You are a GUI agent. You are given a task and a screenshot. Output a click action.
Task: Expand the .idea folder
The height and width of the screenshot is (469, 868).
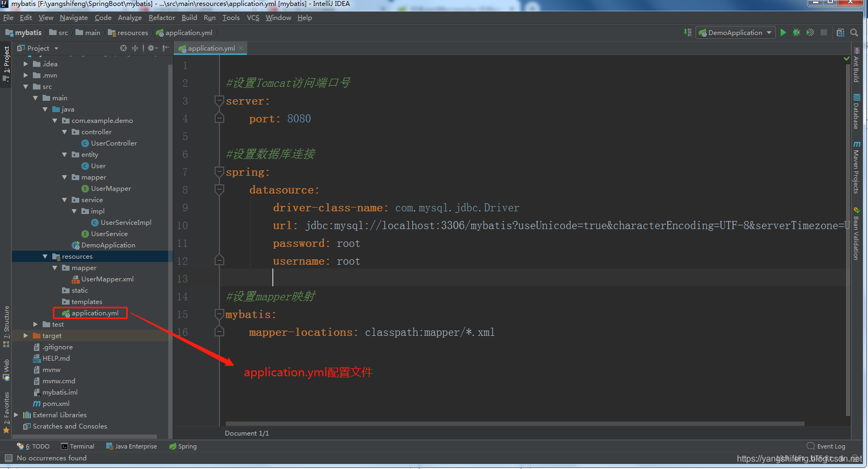click(x=25, y=64)
